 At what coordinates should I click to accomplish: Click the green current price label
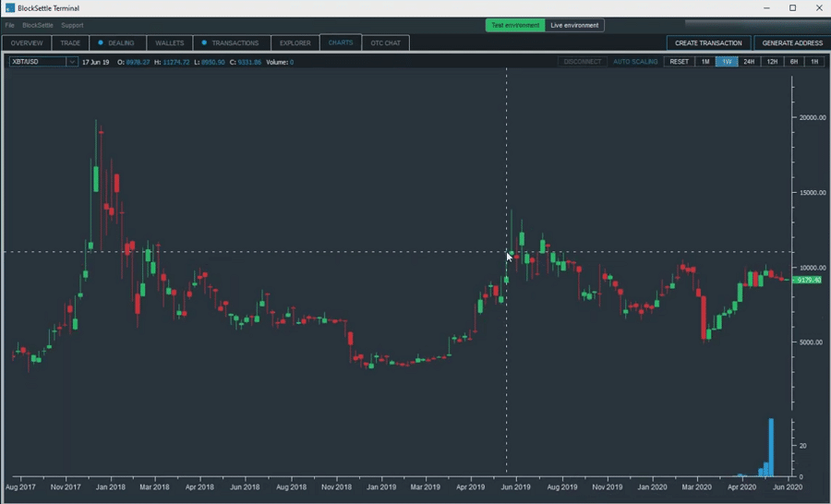click(806, 279)
